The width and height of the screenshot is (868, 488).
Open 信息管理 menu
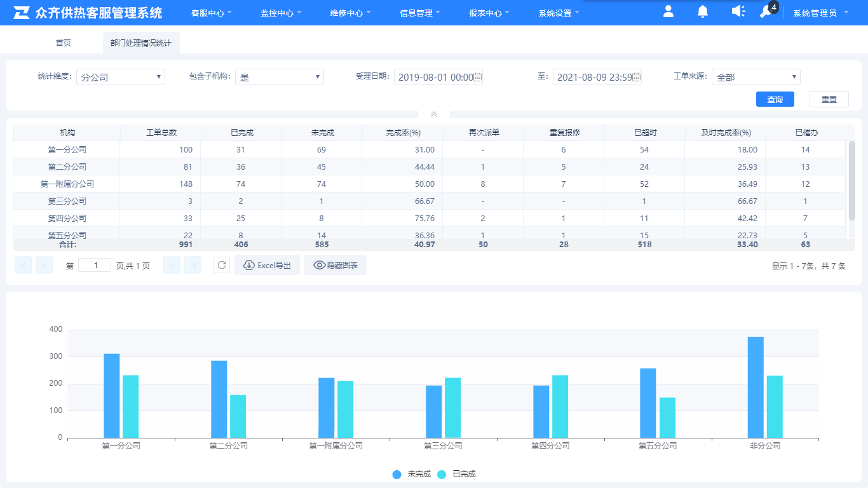coord(420,13)
